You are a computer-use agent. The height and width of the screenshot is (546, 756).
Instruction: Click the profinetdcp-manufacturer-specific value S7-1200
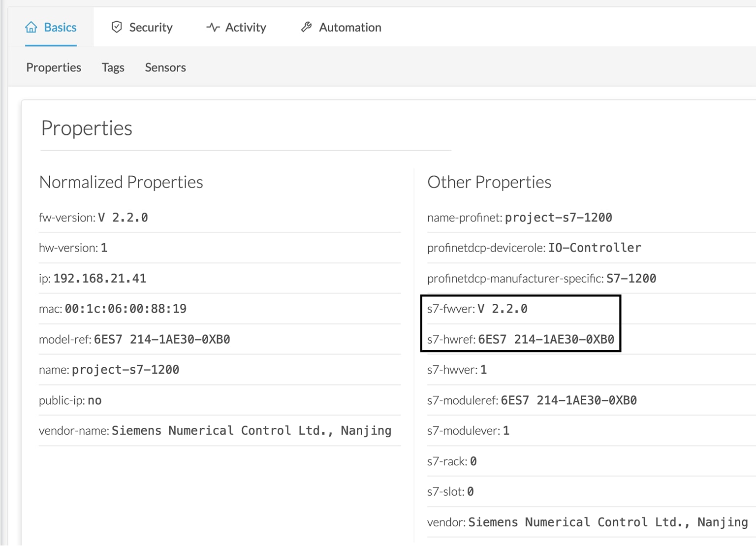point(631,279)
